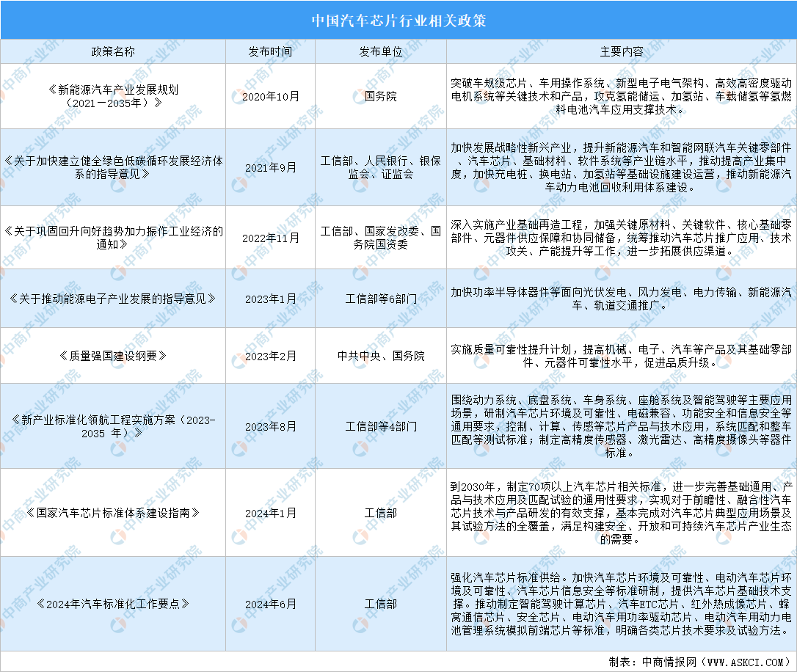Click the date cell 2024年6月
The image size is (797, 672).
270,604
